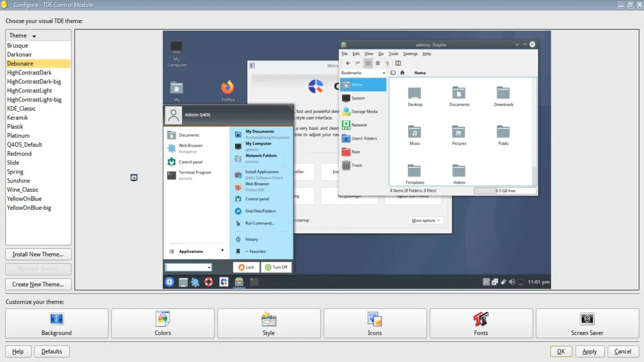Click the greyed Remove Theme button
Screen dimensions: 644x362
[38, 269]
